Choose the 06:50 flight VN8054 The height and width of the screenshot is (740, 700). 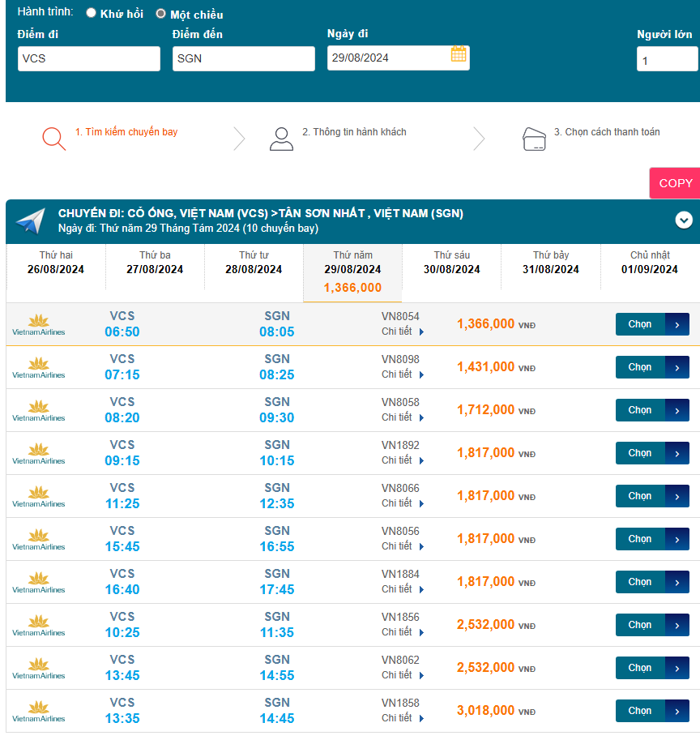pos(651,324)
